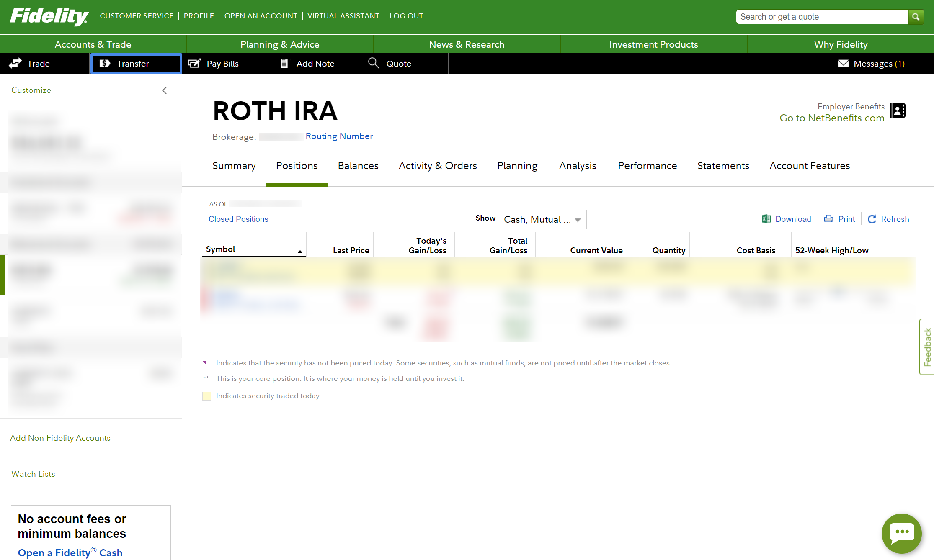Sort by Quantity column header
The width and height of the screenshot is (934, 560).
point(668,250)
